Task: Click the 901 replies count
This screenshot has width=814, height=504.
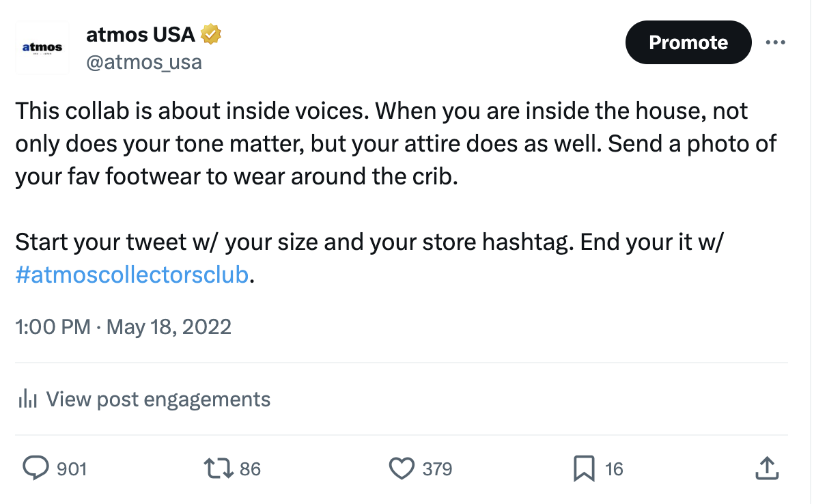Action: [71, 469]
